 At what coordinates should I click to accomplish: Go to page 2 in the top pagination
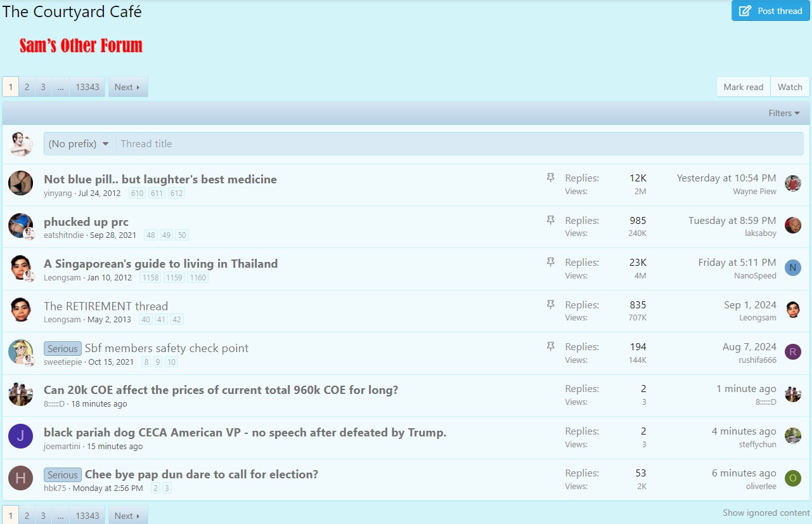pyautogui.click(x=27, y=87)
